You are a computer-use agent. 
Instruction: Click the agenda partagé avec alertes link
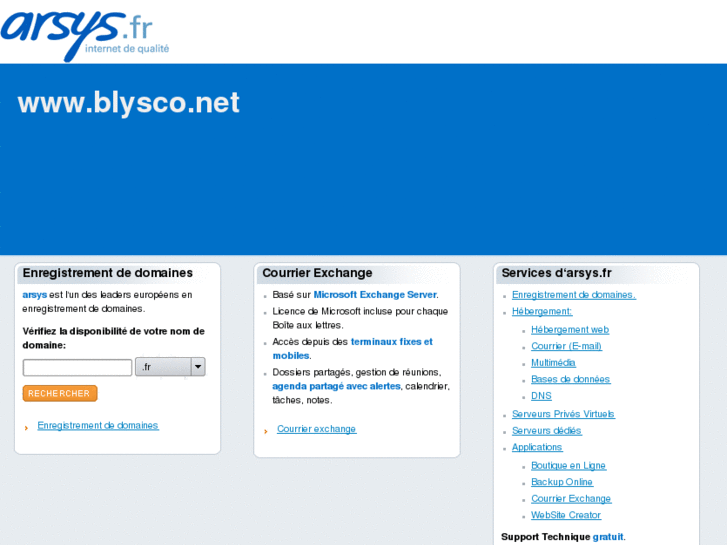[336, 386]
